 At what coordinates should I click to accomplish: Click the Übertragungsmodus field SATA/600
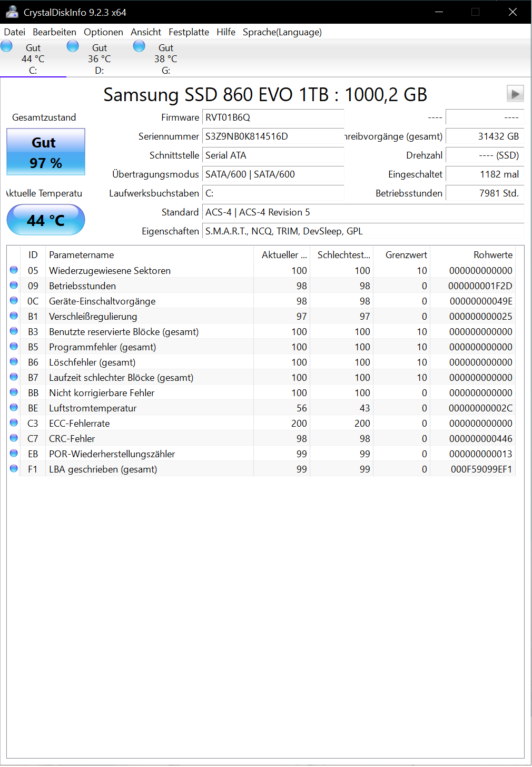273,174
